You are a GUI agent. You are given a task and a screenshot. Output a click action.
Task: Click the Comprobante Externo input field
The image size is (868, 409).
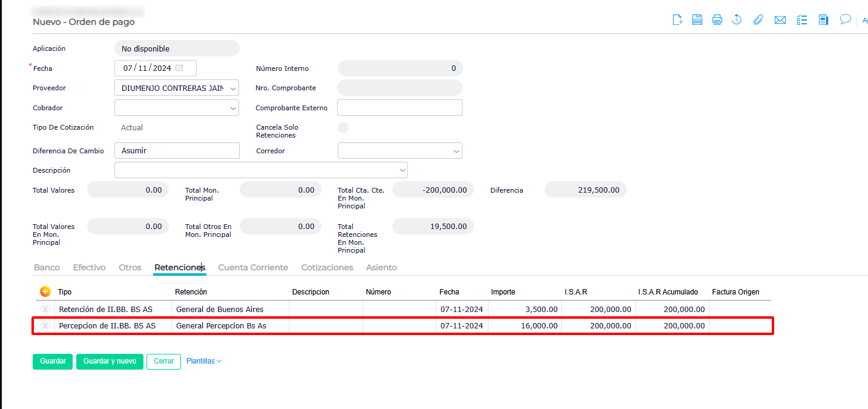point(399,108)
